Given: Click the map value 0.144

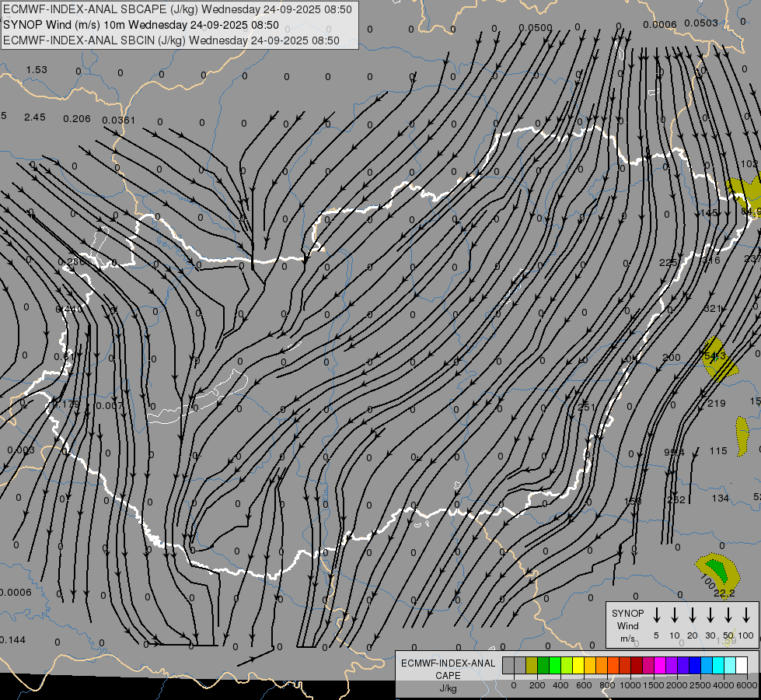Looking at the screenshot, I should (12, 640).
